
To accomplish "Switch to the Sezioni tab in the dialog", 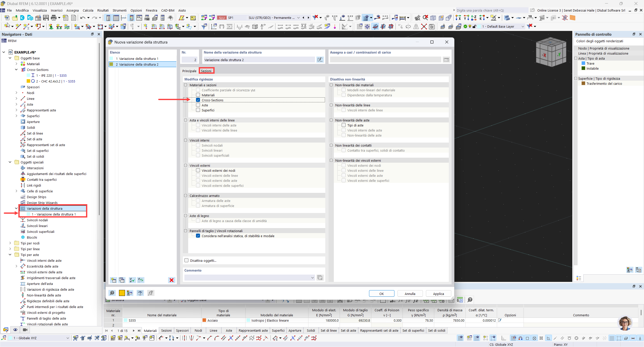I will coord(206,71).
